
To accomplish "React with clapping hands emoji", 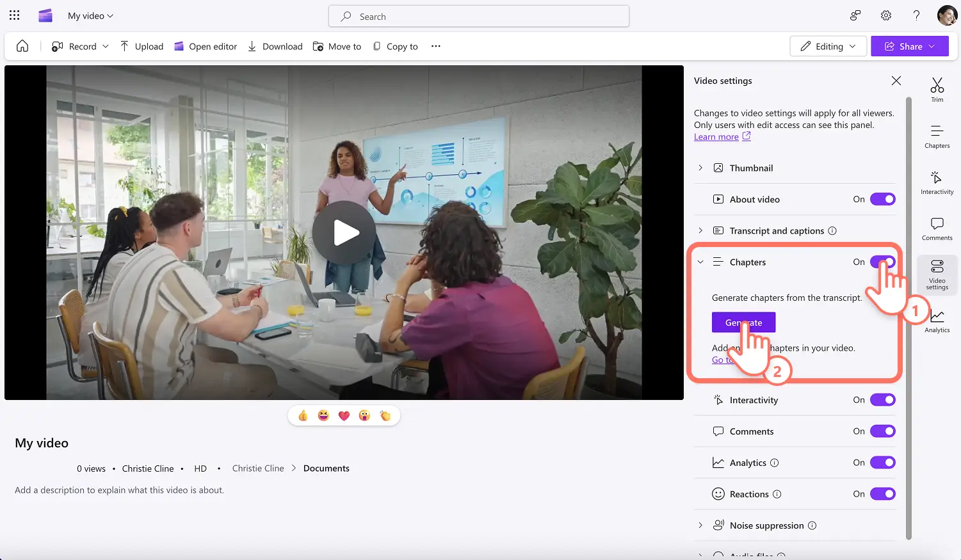I will click(385, 416).
